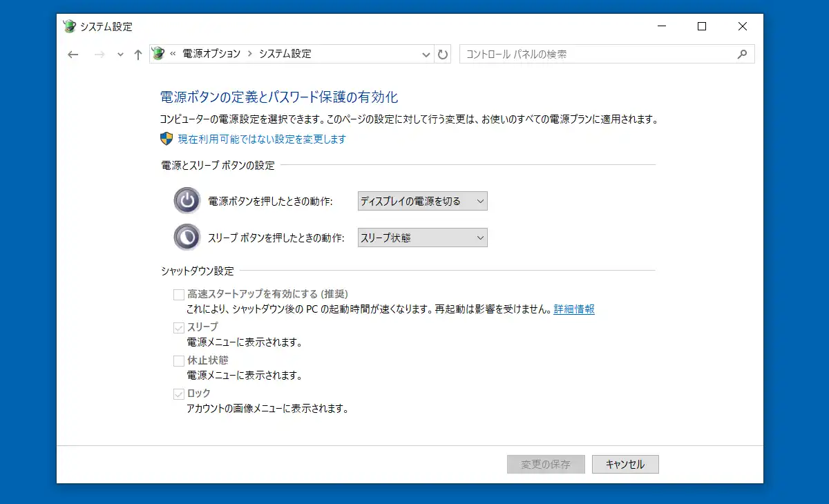Click the « breadcrumb overflow chevron
The image size is (829, 504).
click(x=173, y=54)
